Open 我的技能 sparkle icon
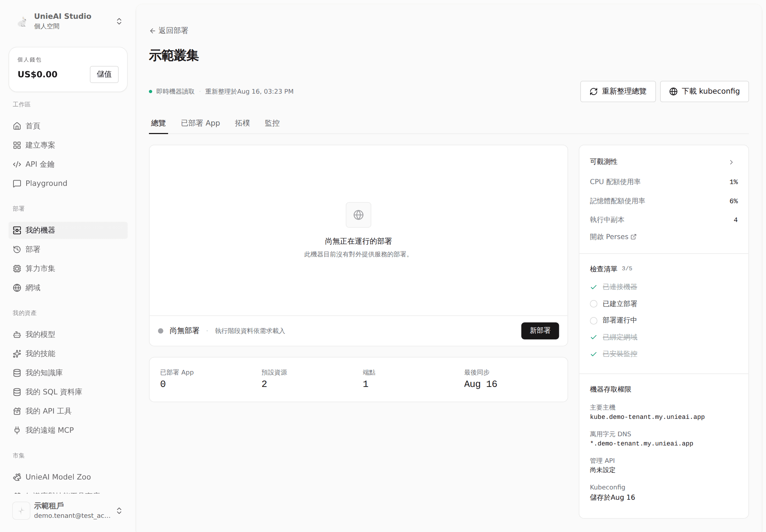The width and height of the screenshot is (766, 532). pos(17,354)
